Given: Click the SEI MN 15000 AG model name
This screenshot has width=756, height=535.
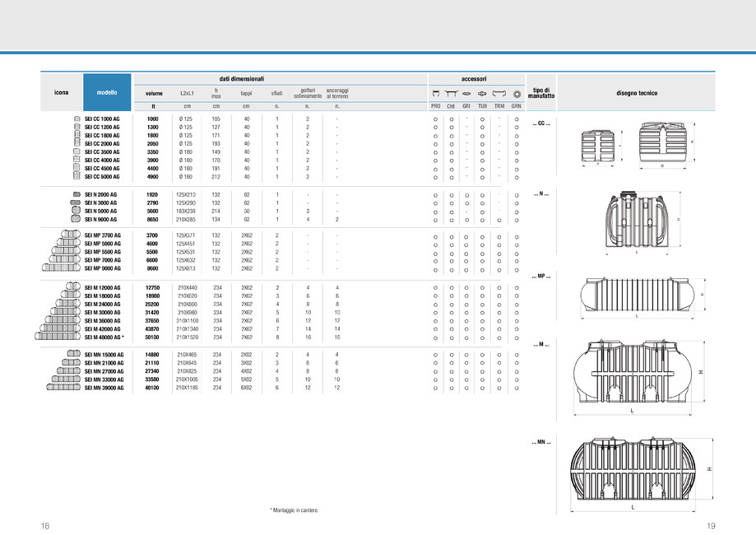Looking at the screenshot, I should (104, 355).
